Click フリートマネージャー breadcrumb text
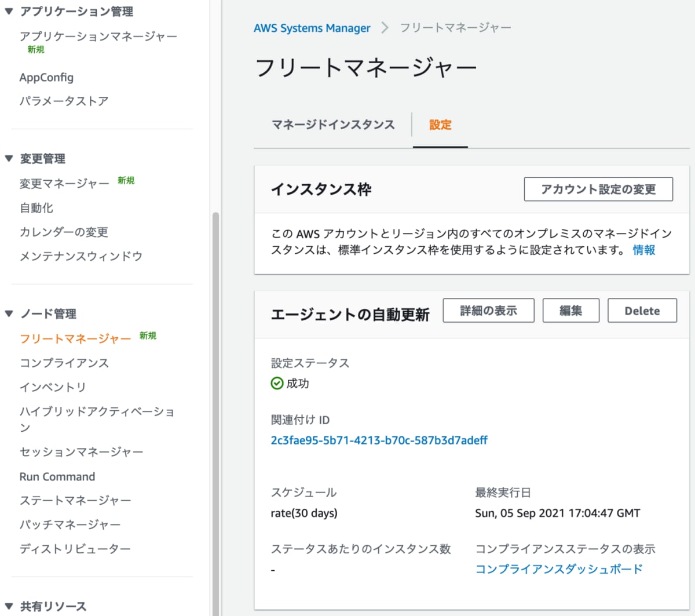Image resolution: width=695 pixels, height=616 pixels. pyautogui.click(x=456, y=28)
